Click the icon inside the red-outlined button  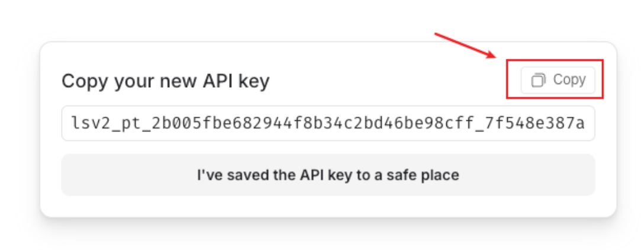pyautogui.click(x=537, y=80)
